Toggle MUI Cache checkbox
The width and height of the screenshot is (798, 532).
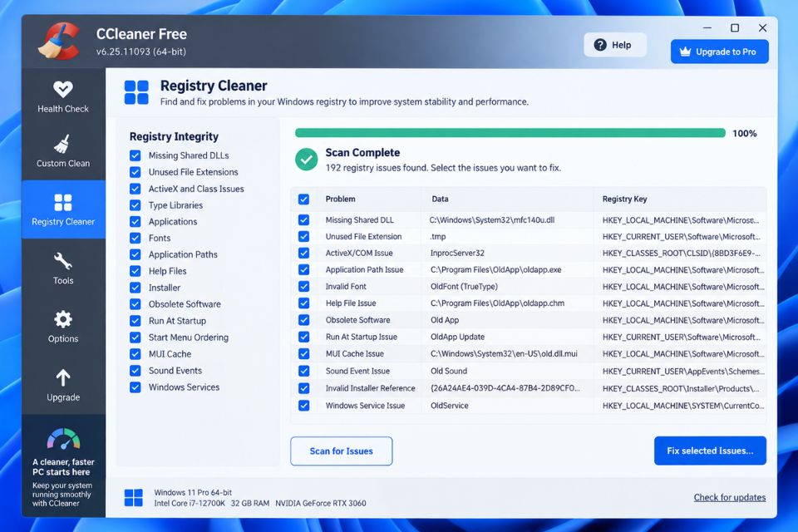[x=135, y=354]
